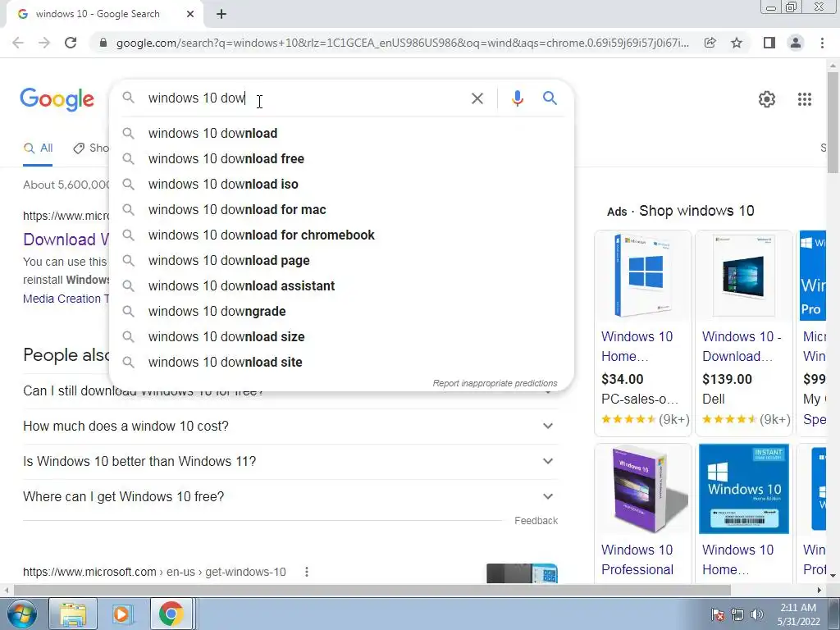Click 'Report inappropriate predictions' link
Viewport: 840px width, 630px height.
495,384
